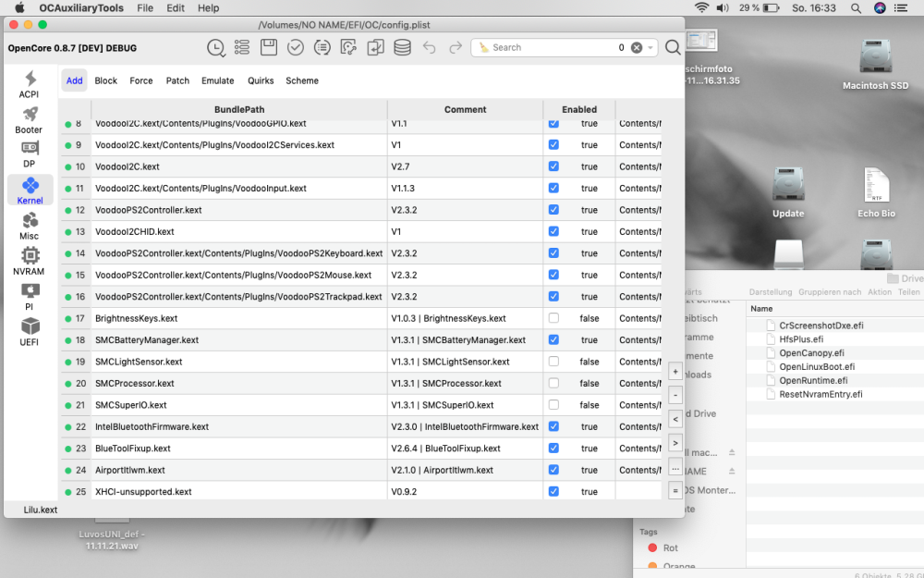Open the ACPI section in sidebar
Screen dimensions: 924x578
point(29,84)
